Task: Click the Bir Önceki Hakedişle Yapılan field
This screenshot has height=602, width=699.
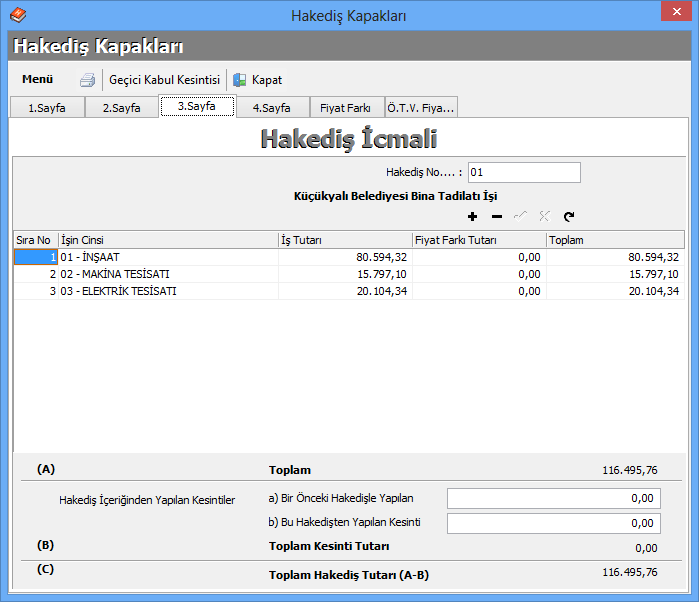Action: point(553,498)
